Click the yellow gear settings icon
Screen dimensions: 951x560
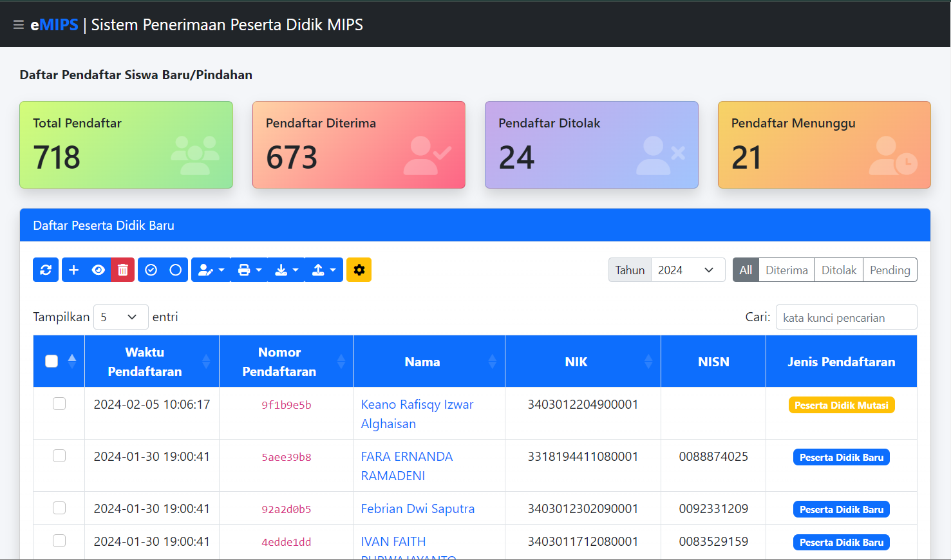pos(359,270)
